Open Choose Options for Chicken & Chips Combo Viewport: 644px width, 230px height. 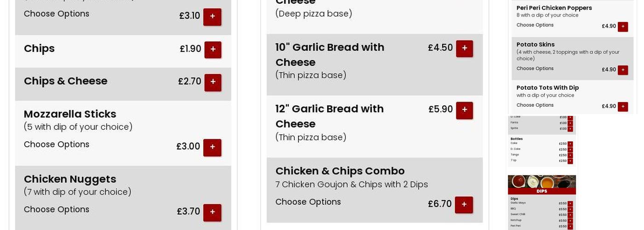point(308,202)
